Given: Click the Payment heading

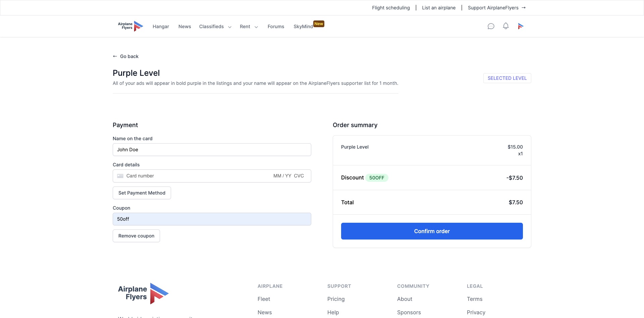Looking at the screenshot, I should (x=125, y=125).
